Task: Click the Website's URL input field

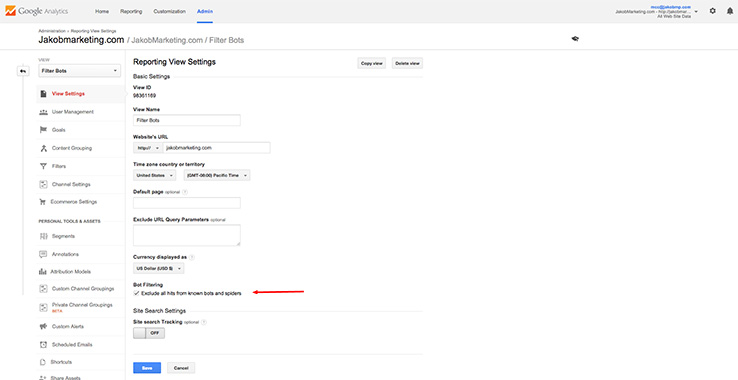Action: pos(217,148)
